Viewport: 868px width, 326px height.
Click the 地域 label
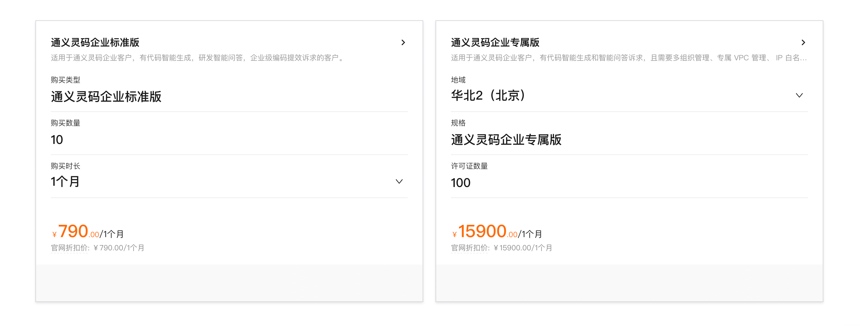point(458,80)
